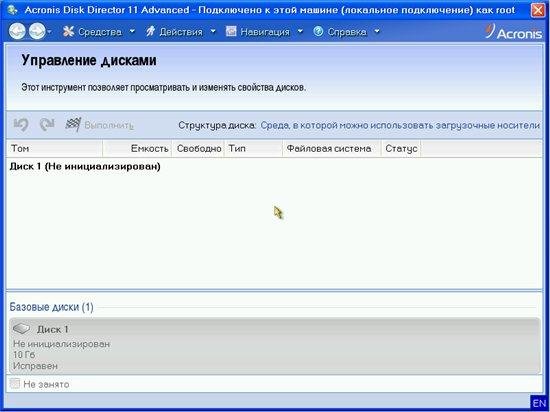Click the checkered flag commit icon
This screenshot has height=412, width=550.
pos(73,124)
